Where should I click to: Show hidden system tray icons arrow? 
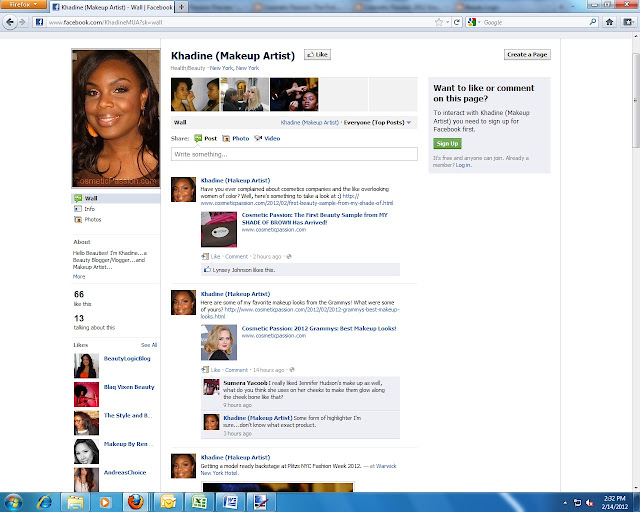[565, 503]
